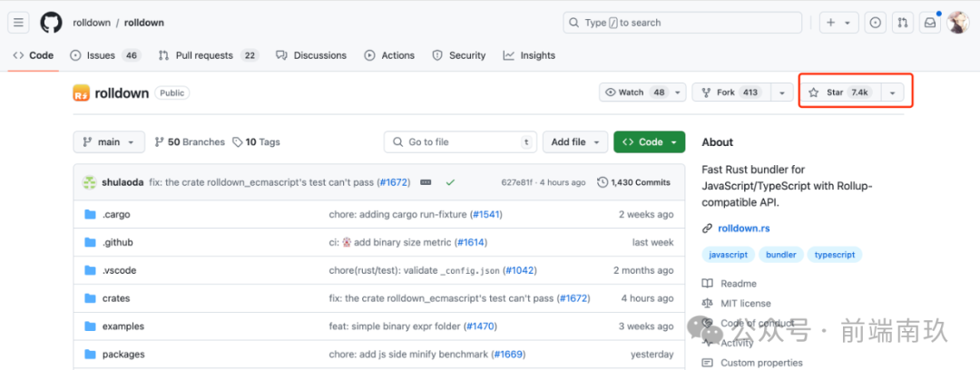
Task: Open the hamburger navigation menu
Action: [x=18, y=24]
